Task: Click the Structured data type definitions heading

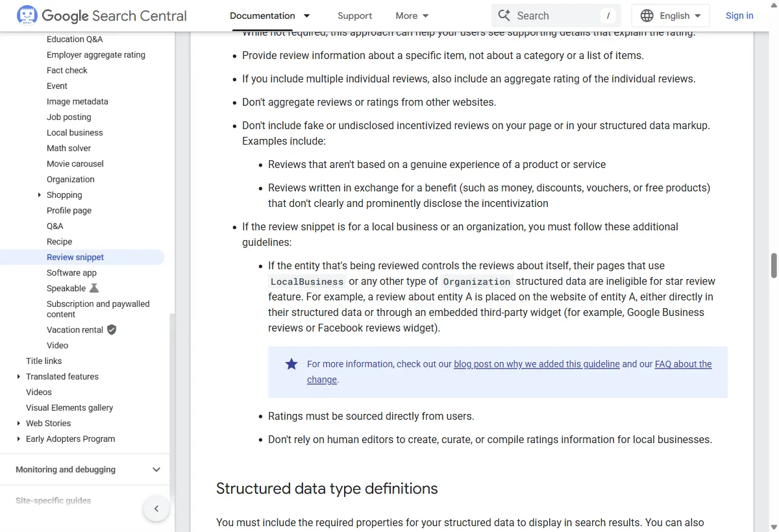Action: tap(327, 489)
